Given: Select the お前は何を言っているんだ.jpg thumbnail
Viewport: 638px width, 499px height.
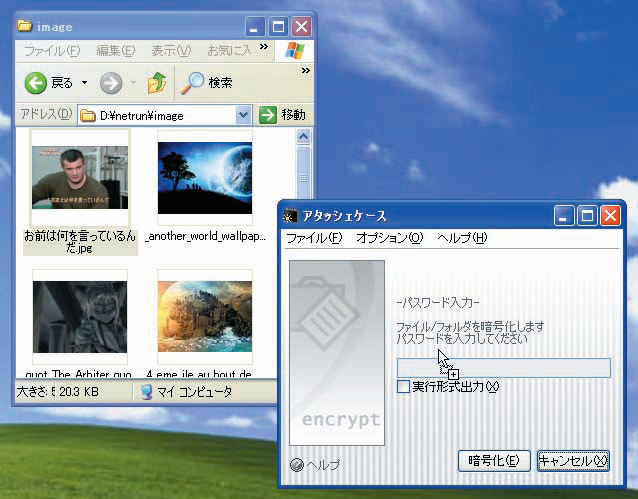Looking at the screenshot, I should coord(80,178).
